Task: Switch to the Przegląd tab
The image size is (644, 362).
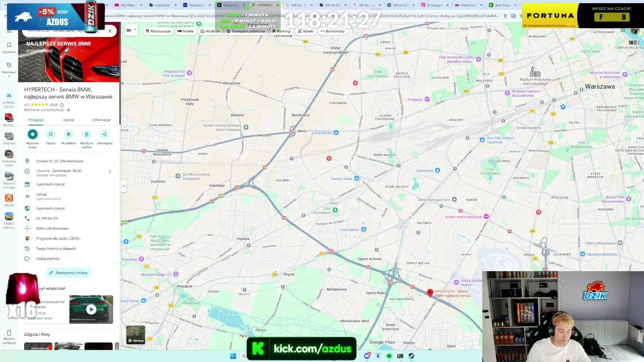Action: coord(36,120)
